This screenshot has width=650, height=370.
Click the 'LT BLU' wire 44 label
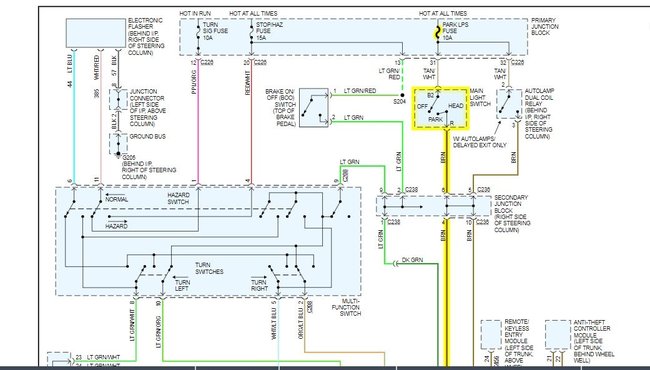(69, 65)
